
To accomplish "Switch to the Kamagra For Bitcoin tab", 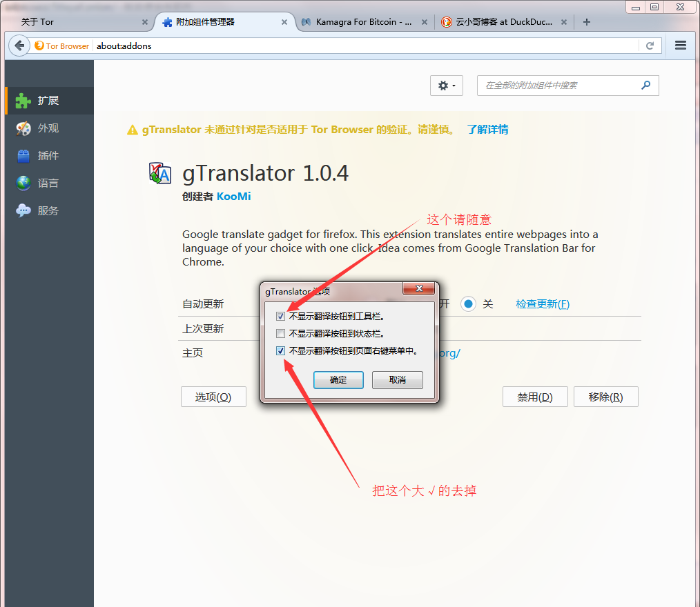I will [364, 22].
